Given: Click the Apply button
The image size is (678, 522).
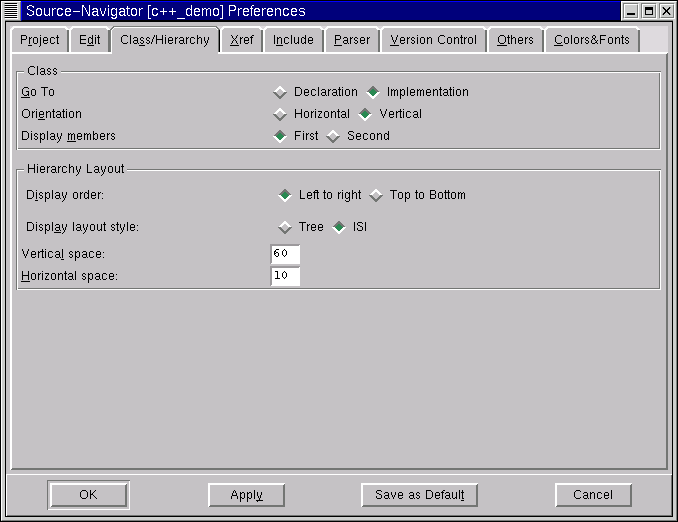Looking at the screenshot, I should 246,495.
